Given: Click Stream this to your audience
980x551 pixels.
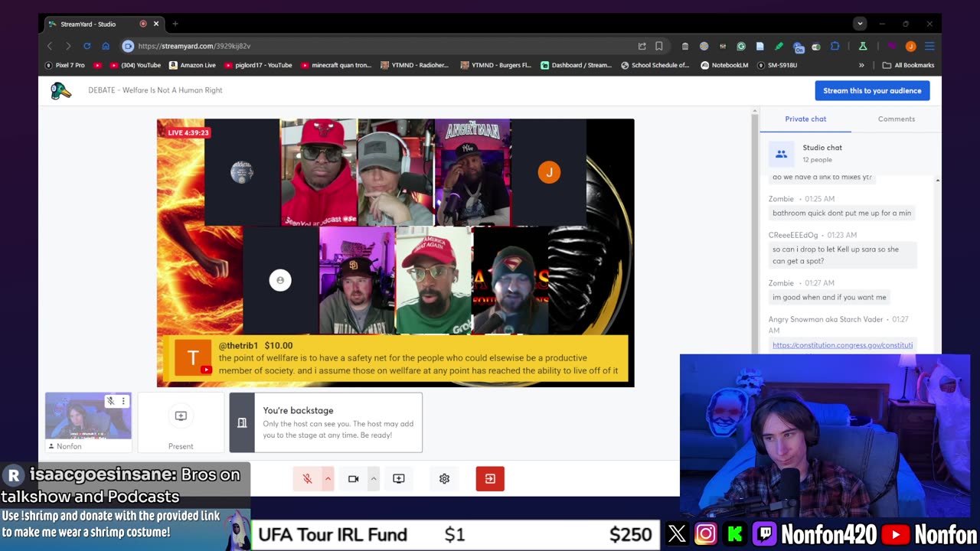Looking at the screenshot, I should [872, 90].
